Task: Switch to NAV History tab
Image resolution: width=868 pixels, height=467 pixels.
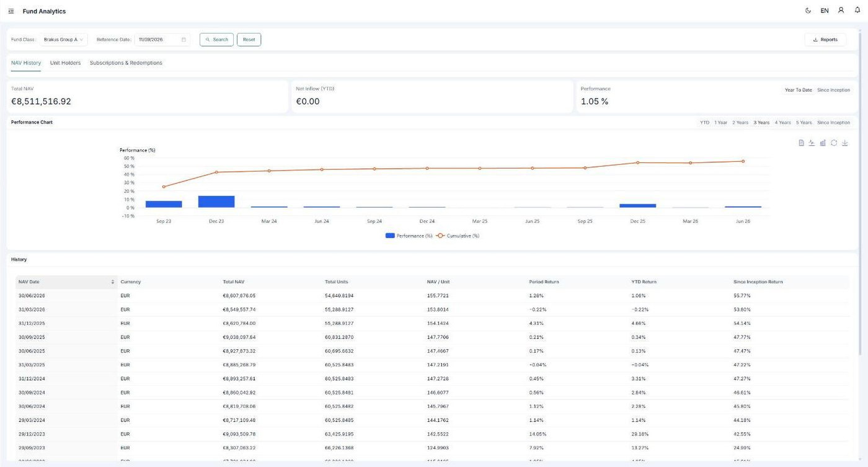Action: point(26,63)
